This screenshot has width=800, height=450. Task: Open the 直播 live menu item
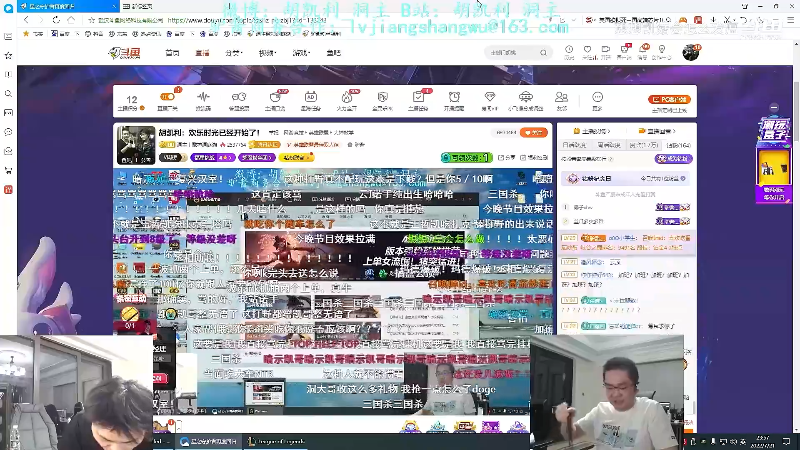pyautogui.click(x=202, y=53)
